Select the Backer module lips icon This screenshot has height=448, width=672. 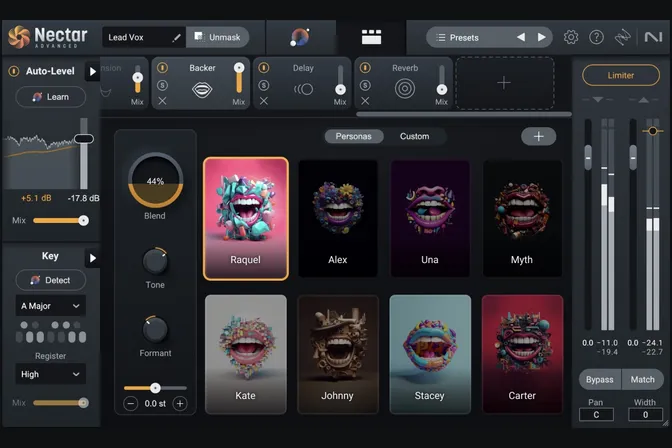(x=202, y=89)
